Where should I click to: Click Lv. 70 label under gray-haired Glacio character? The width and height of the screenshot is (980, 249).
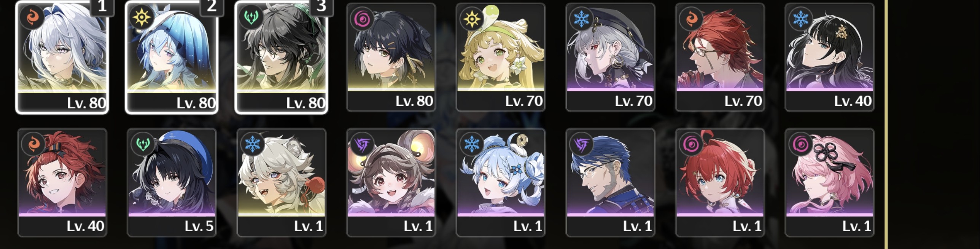[633, 101]
